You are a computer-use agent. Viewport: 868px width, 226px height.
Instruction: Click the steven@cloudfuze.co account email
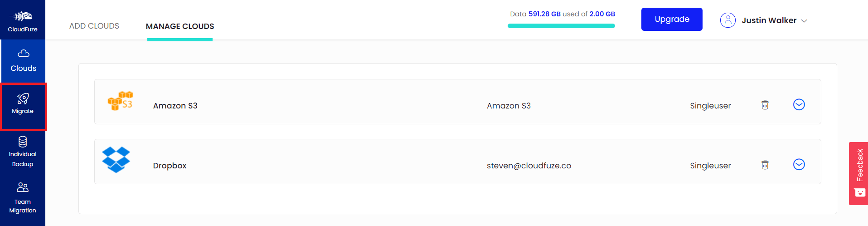[x=529, y=166]
